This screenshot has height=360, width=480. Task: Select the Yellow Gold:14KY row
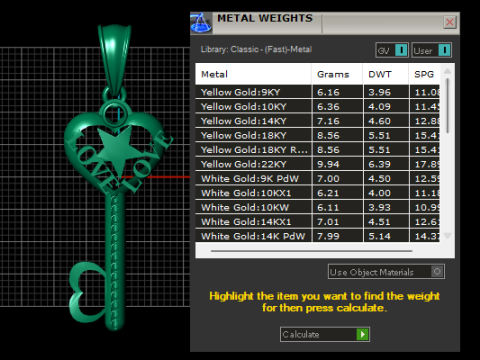point(318,121)
